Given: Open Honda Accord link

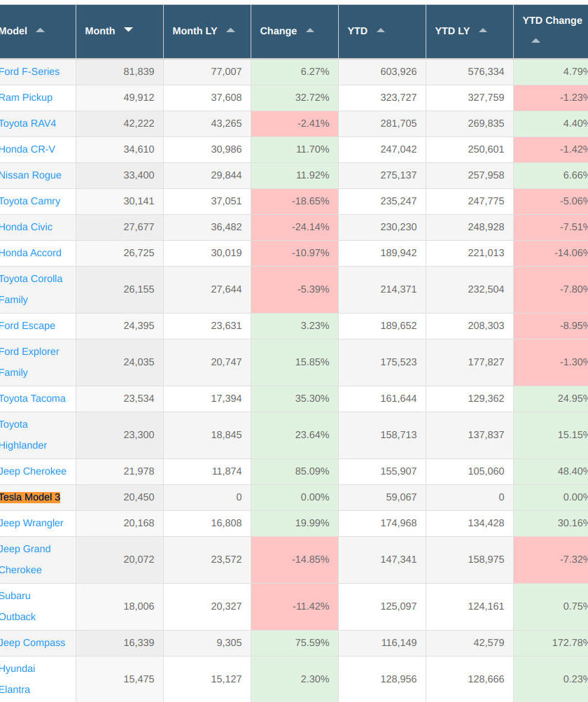Looking at the screenshot, I should pos(31,253).
